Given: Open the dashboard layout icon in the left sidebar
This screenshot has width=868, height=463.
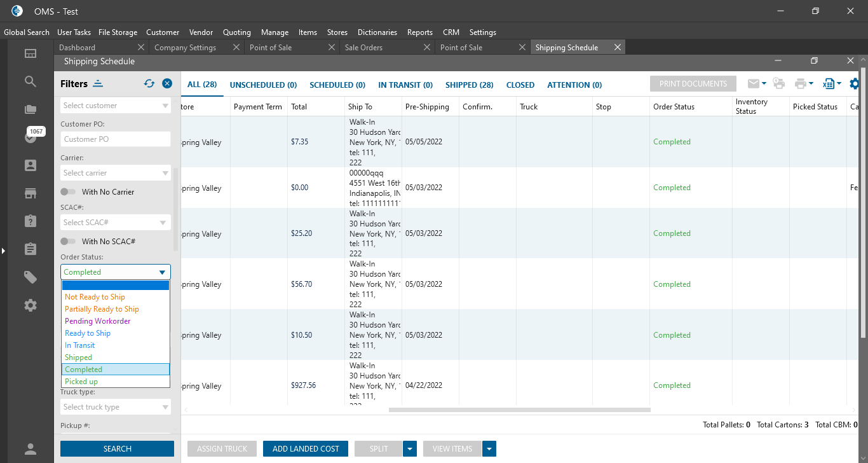Looking at the screenshot, I should (31, 53).
